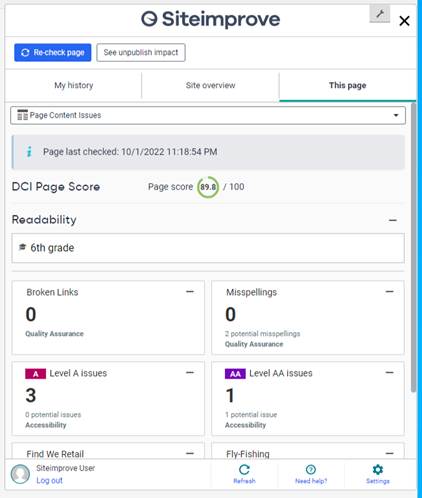Click the info icon beside Page last checked
422x498 pixels.
29,152
